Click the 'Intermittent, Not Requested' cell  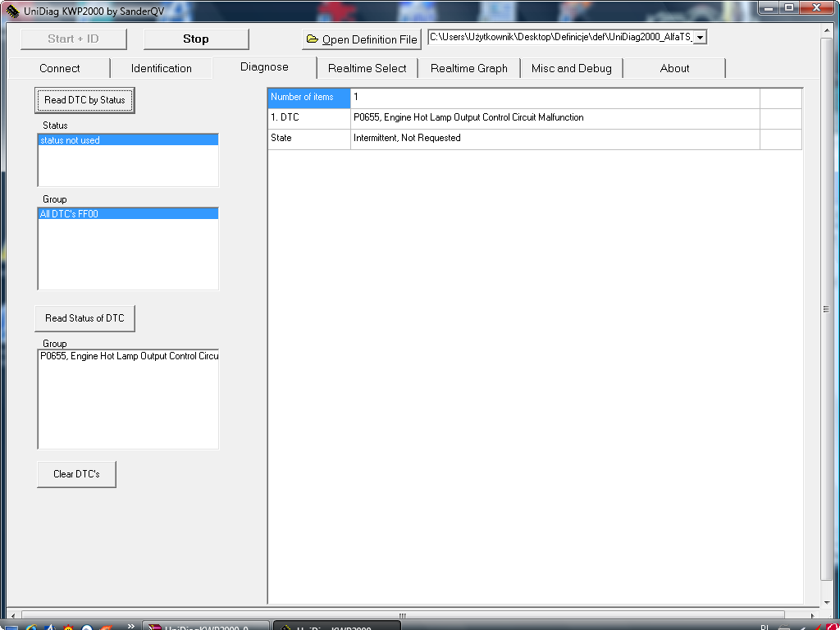555,138
